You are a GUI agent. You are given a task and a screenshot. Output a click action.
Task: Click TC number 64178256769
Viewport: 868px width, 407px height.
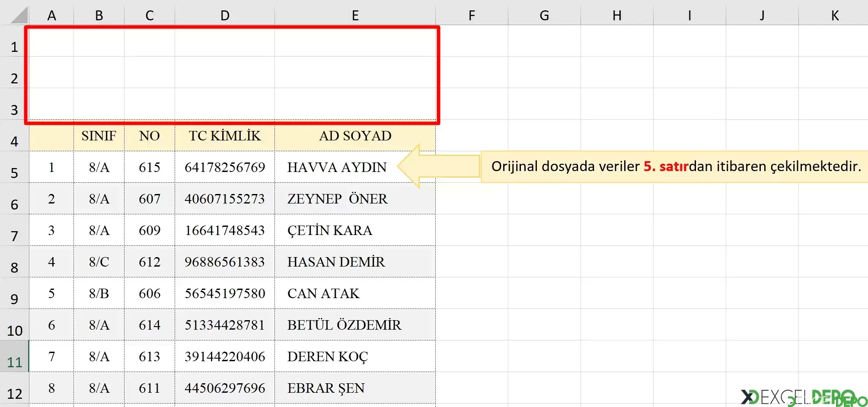(225, 167)
